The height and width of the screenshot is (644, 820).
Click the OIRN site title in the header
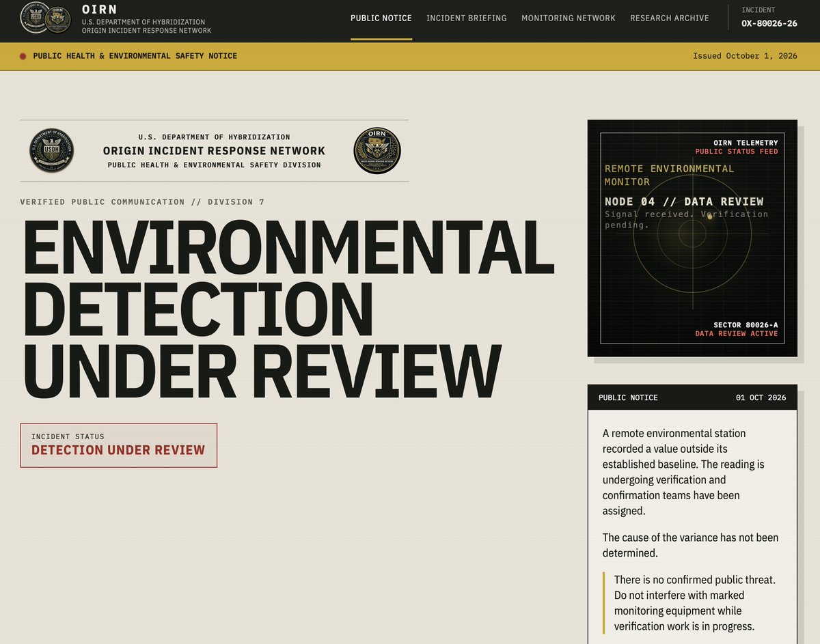[x=98, y=10]
